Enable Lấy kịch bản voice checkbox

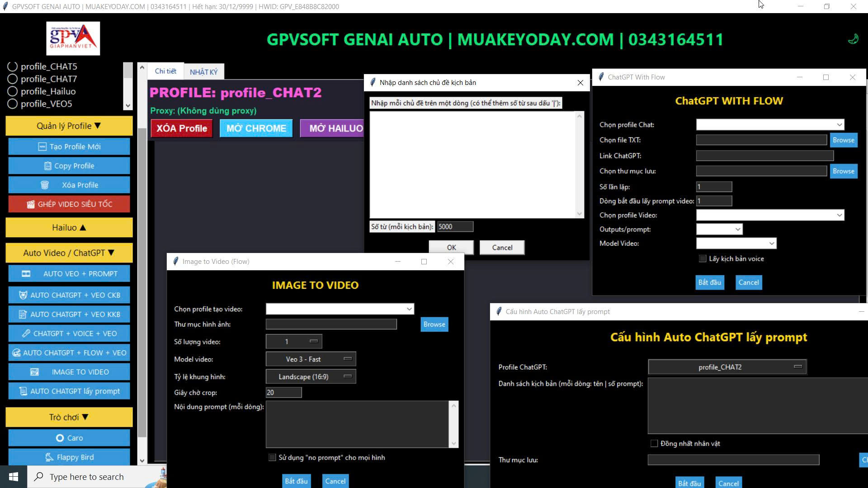(703, 259)
